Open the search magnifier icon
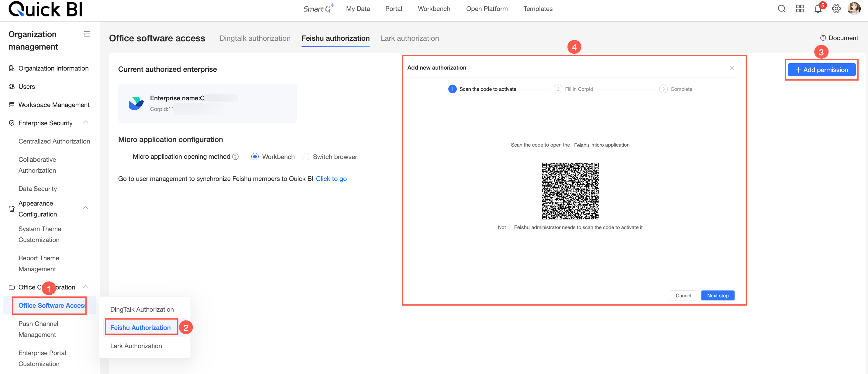Screen dimensions: 868x374 [x=781, y=9]
